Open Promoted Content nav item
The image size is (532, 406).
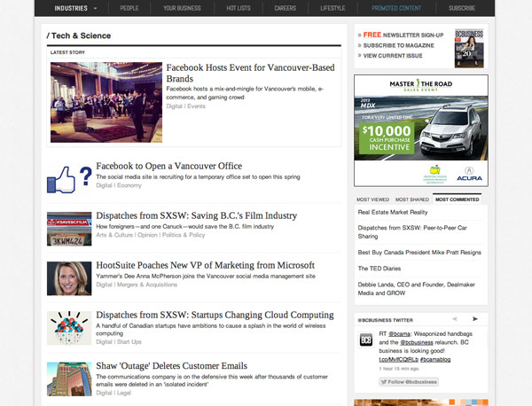click(396, 8)
